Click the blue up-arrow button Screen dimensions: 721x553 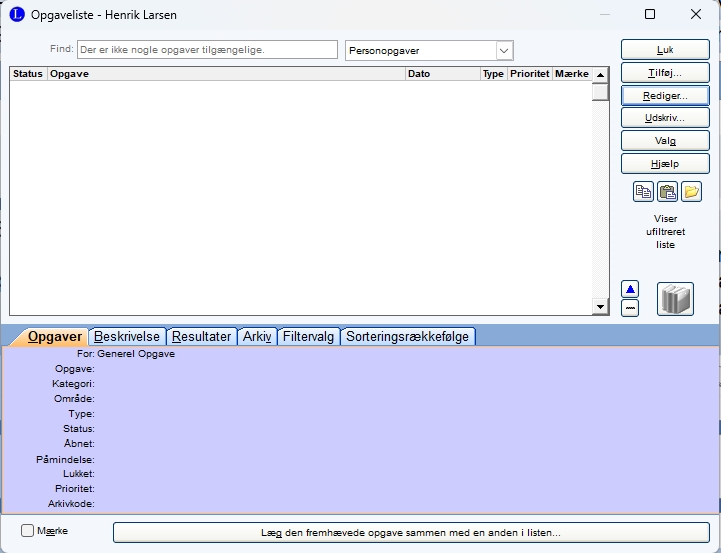(630, 289)
